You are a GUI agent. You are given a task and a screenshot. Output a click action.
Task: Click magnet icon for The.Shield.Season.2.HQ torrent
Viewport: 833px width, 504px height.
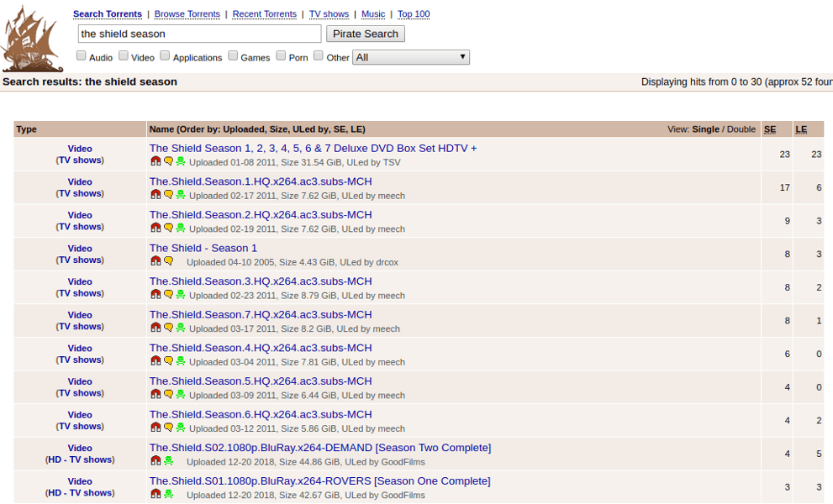(x=156, y=228)
